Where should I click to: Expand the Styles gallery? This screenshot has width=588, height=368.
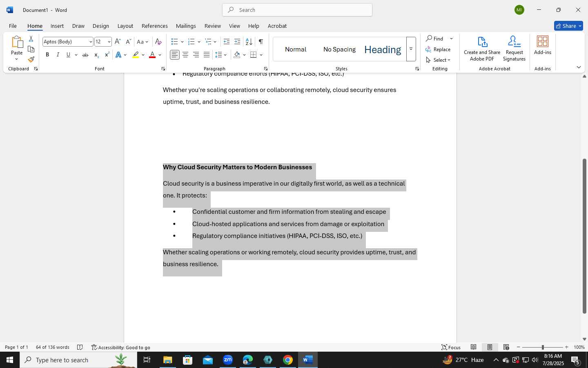click(411, 49)
